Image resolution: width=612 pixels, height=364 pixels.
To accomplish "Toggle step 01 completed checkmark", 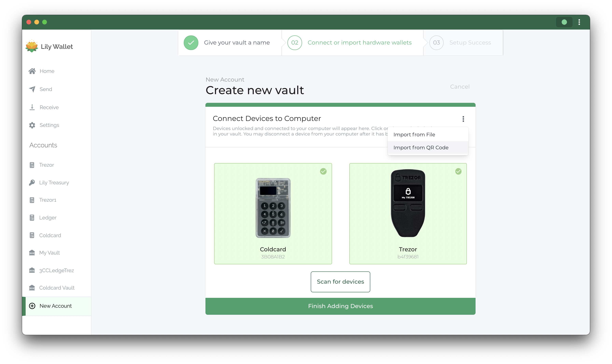I will [191, 43].
